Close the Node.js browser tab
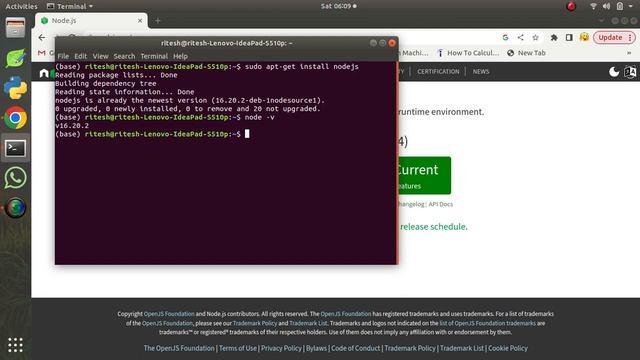Image resolution: width=640 pixels, height=360 pixels. 140,20
